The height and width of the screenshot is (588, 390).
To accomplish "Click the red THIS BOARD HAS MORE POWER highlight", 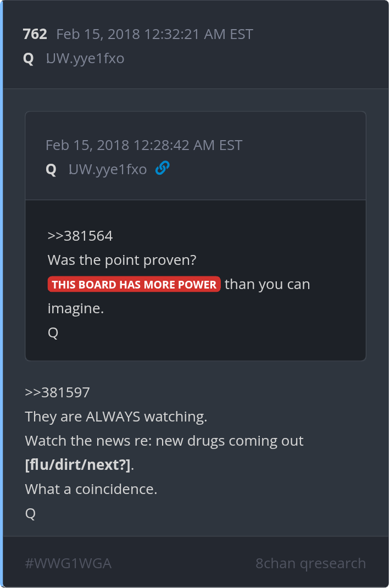I will click(134, 284).
